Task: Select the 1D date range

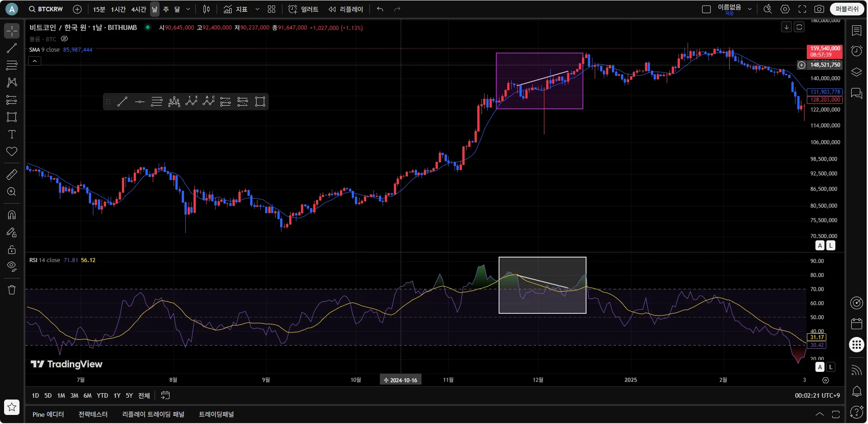Action: 35,395
